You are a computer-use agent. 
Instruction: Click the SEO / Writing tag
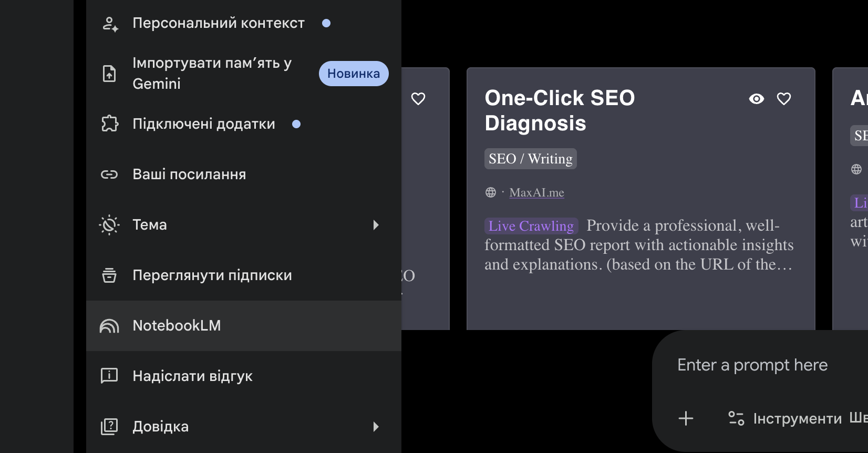click(531, 159)
